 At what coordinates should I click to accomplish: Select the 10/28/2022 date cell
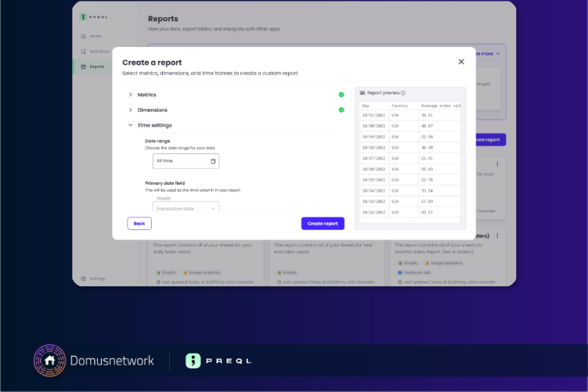pos(373,148)
